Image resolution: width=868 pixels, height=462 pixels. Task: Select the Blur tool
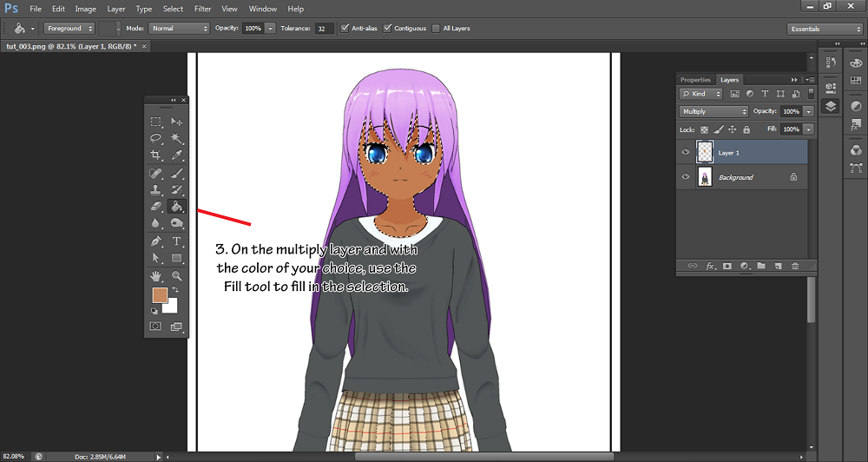point(156,223)
